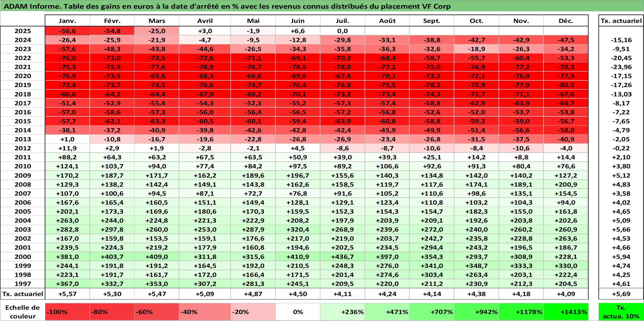Click the -15,16 actuarial rate for 2024
Image resolution: width=644 pixels, height=321 pixels.
click(621, 40)
